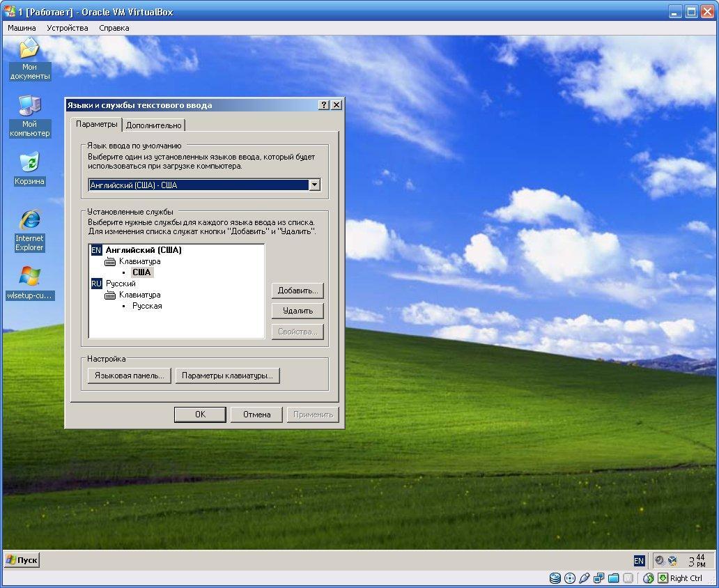719x588 pixels.
Task: Select the Русская keyboard layout item
Action: (x=147, y=306)
